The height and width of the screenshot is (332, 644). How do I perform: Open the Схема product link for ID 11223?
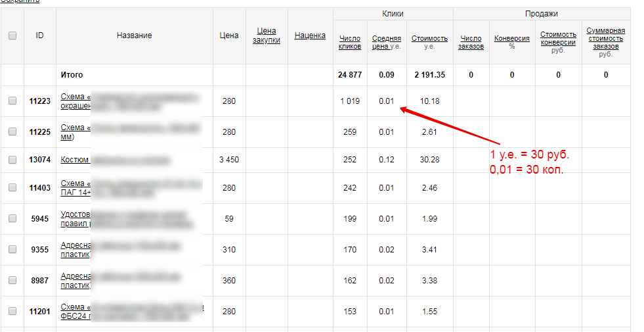pyautogui.click(x=73, y=97)
